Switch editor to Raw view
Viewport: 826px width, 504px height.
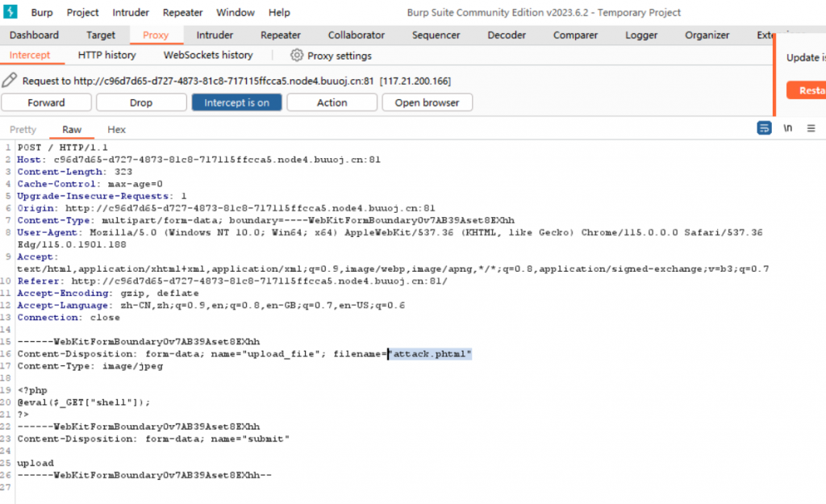pos(72,130)
